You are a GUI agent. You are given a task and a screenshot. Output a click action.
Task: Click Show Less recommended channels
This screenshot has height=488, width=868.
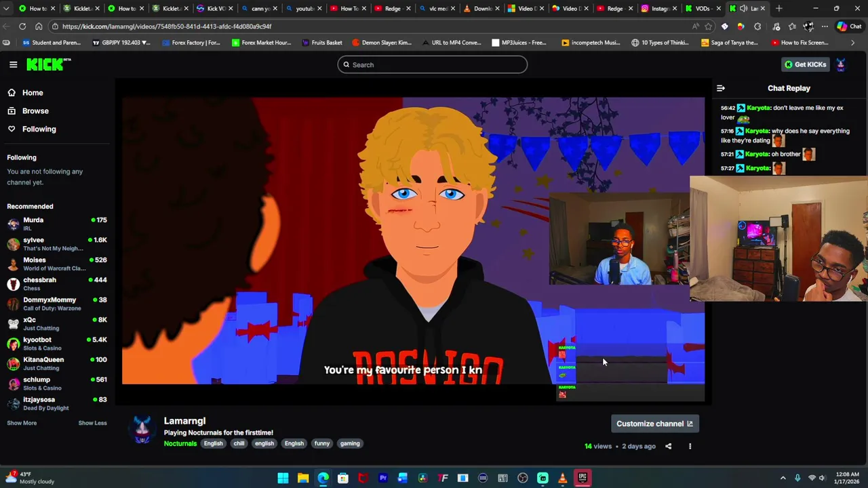pos(92,423)
